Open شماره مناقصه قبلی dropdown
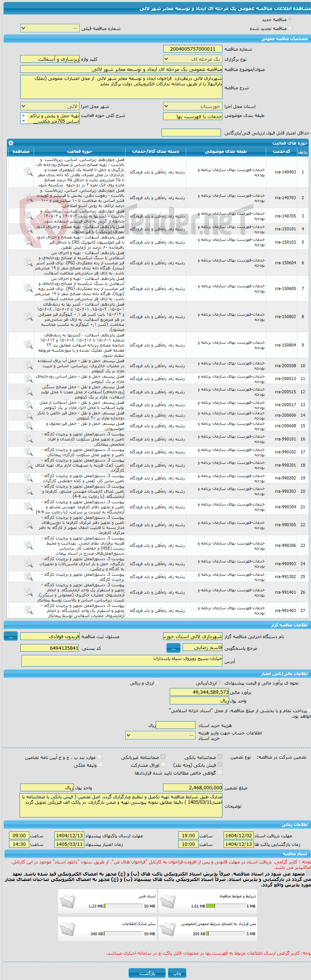311x980 pixels. pyautogui.click(x=50, y=28)
